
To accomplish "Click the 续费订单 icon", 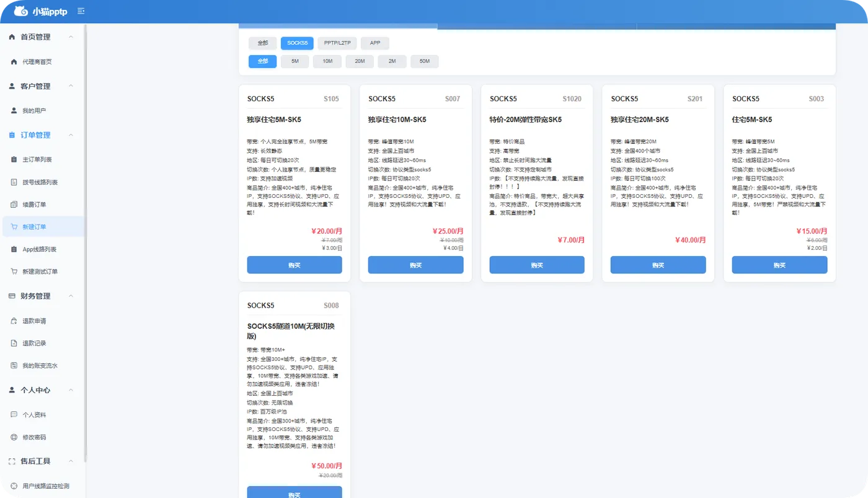I will tap(14, 205).
